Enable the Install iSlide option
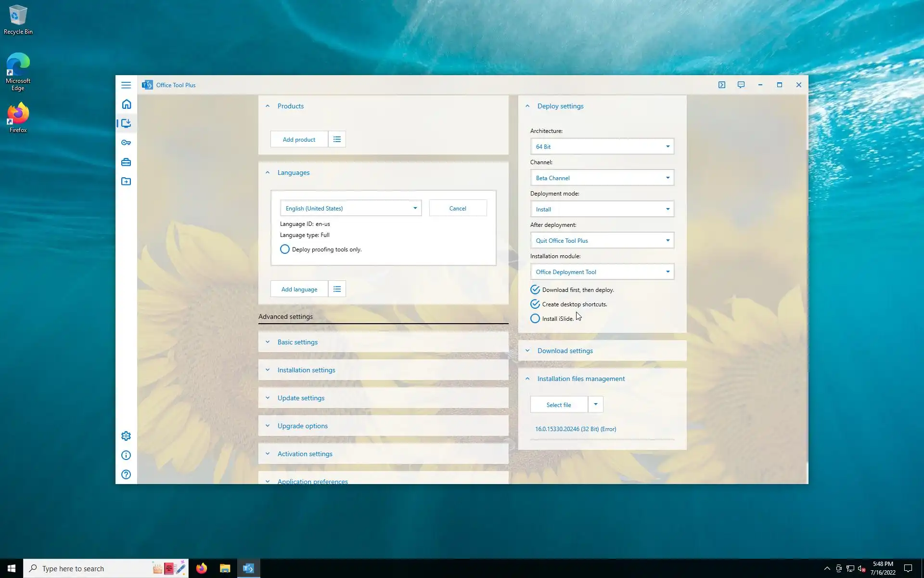924x578 pixels. pos(535,318)
